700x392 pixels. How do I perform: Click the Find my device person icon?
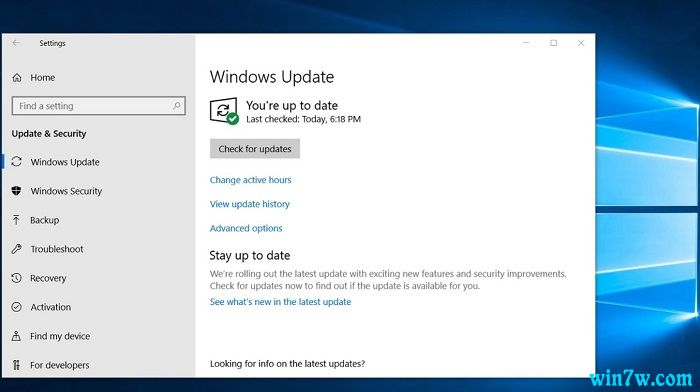(x=17, y=336)
